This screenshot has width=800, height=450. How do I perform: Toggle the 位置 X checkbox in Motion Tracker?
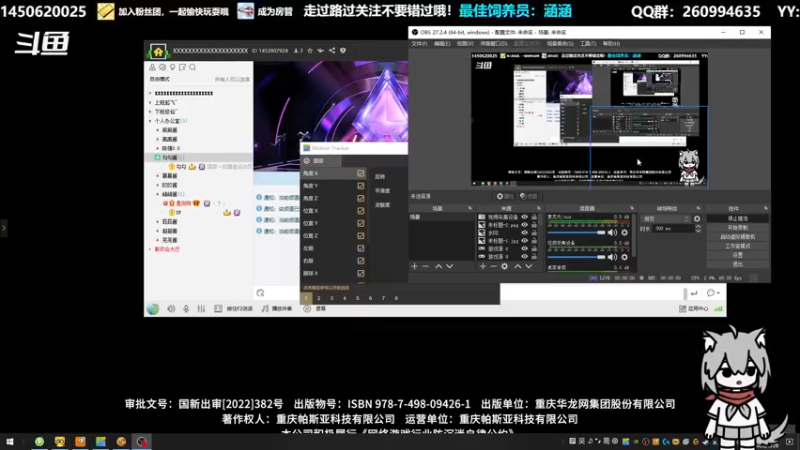pyautogui.click(x=361, y=211)
